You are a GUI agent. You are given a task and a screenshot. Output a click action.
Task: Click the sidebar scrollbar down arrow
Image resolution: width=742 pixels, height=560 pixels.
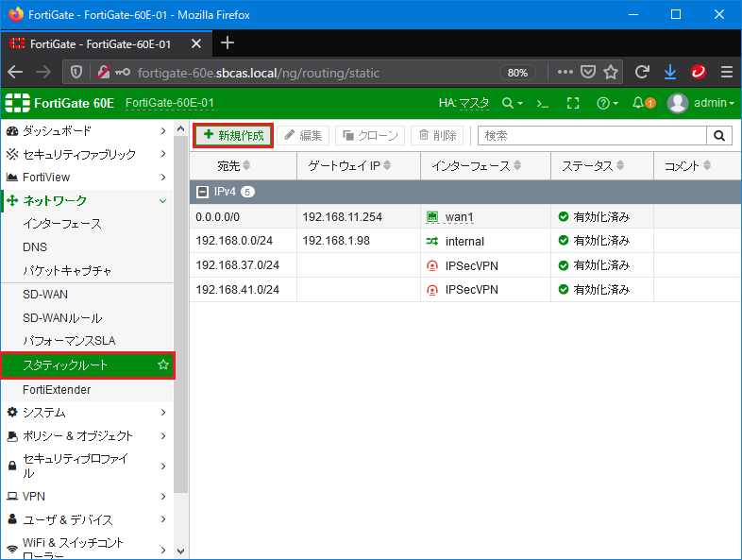pos(180,551)
